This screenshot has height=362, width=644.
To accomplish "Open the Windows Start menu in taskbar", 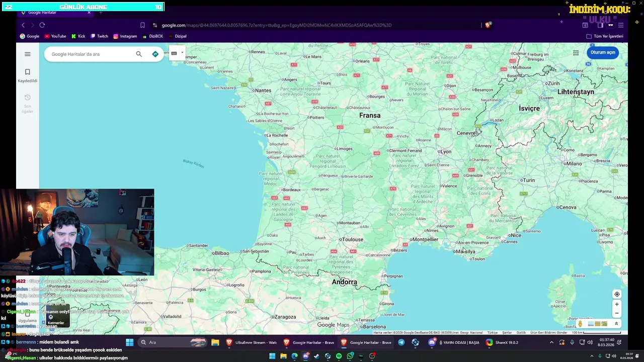I will (130, 342).
